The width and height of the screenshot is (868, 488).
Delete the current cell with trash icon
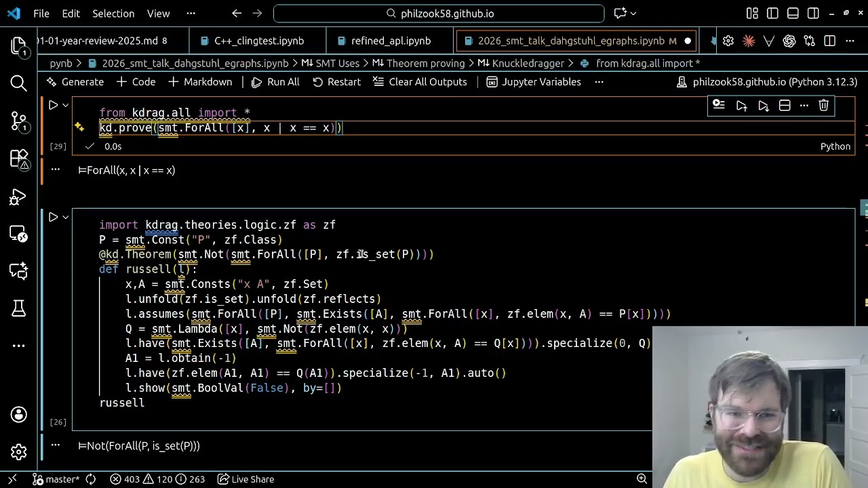[824, 105]
